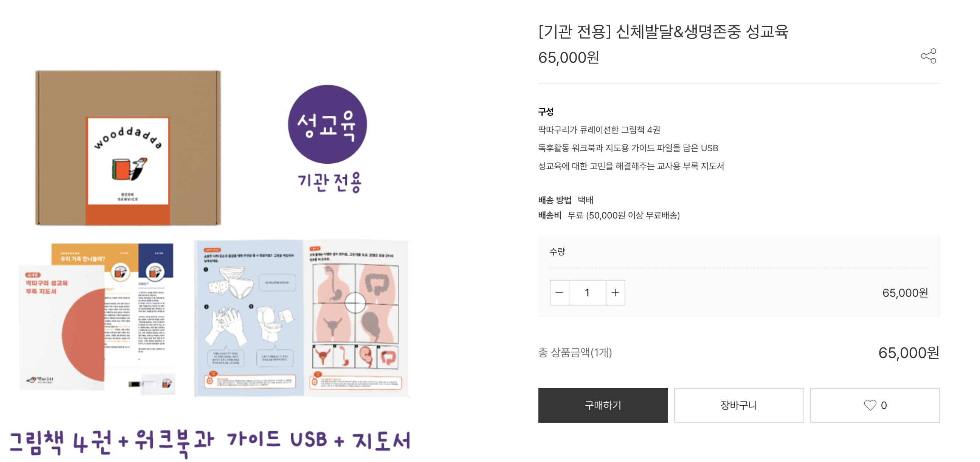
Task: Click the 딱따구리 성교육 부록 지도서 booklet cover
Action: click(62, 327)
